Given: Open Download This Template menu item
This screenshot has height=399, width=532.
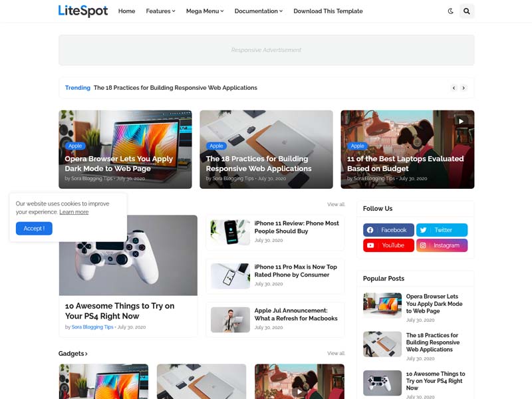Looking at the screenshot, I should pyautogui.click(x=328, y=11).
